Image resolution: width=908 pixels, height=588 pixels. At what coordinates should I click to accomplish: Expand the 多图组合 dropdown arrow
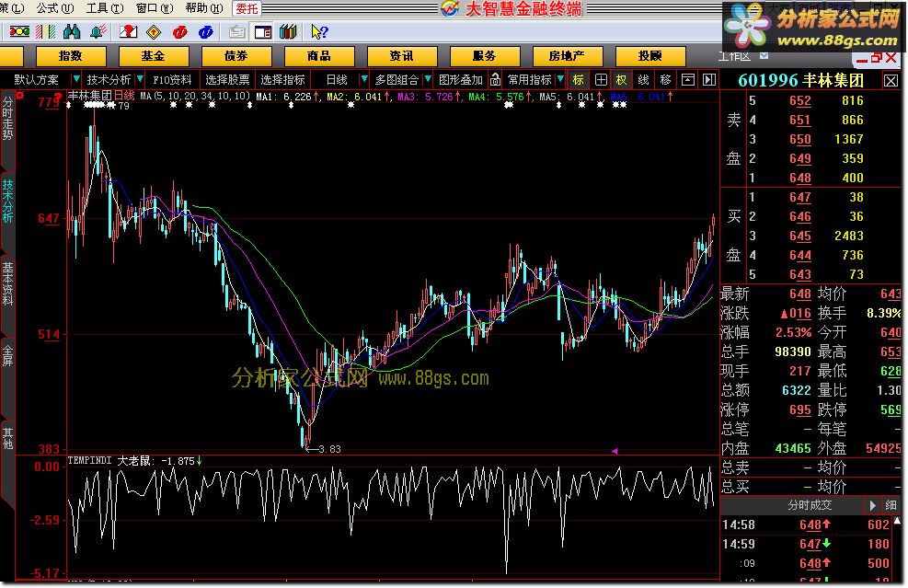click(428, 79)
